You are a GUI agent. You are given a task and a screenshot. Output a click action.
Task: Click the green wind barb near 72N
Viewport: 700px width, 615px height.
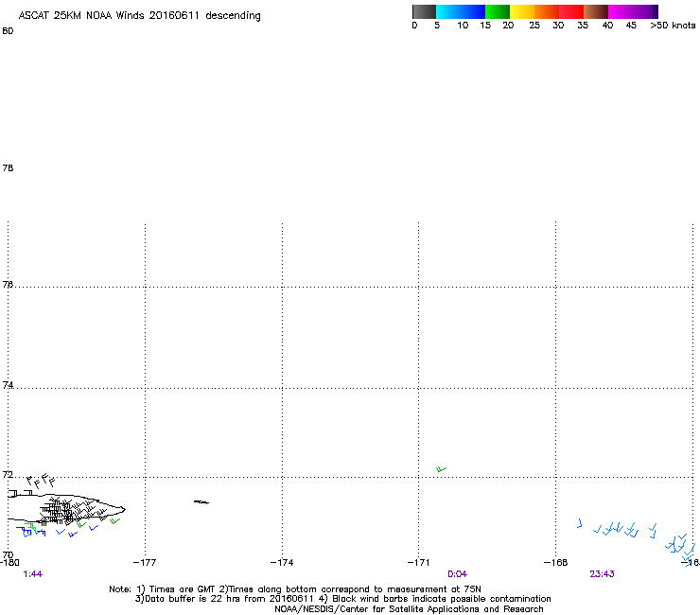click(x=441, y=469)
